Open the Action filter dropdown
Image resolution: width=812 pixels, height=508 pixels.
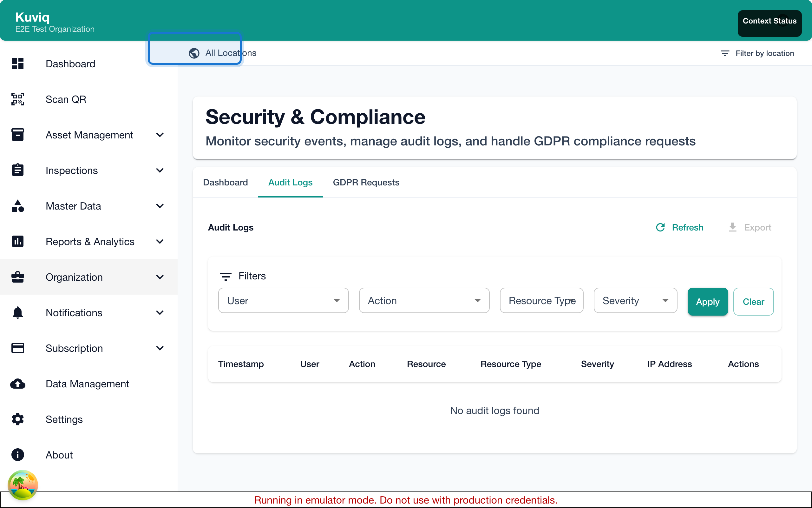tap(424, 300)
